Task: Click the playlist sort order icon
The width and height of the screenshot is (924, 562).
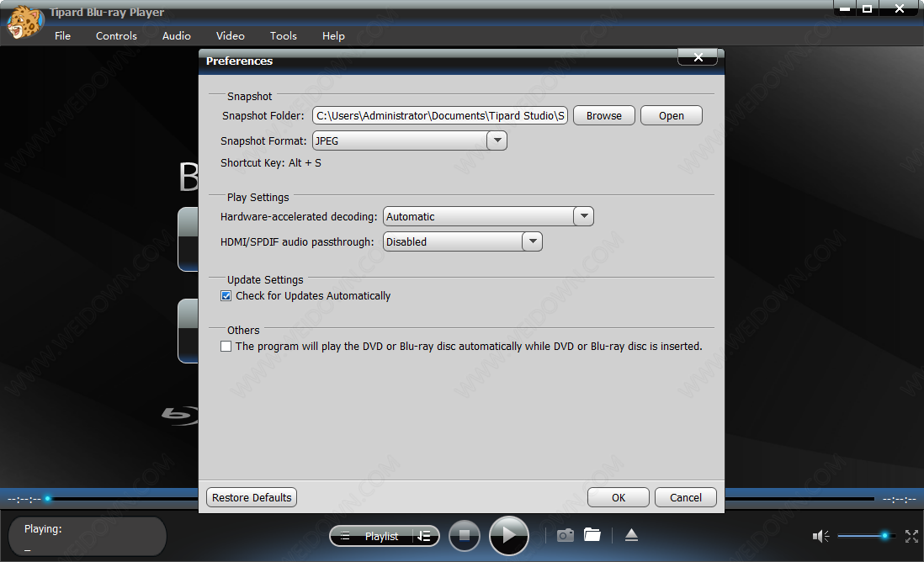Action: click(x=425, y=536)
